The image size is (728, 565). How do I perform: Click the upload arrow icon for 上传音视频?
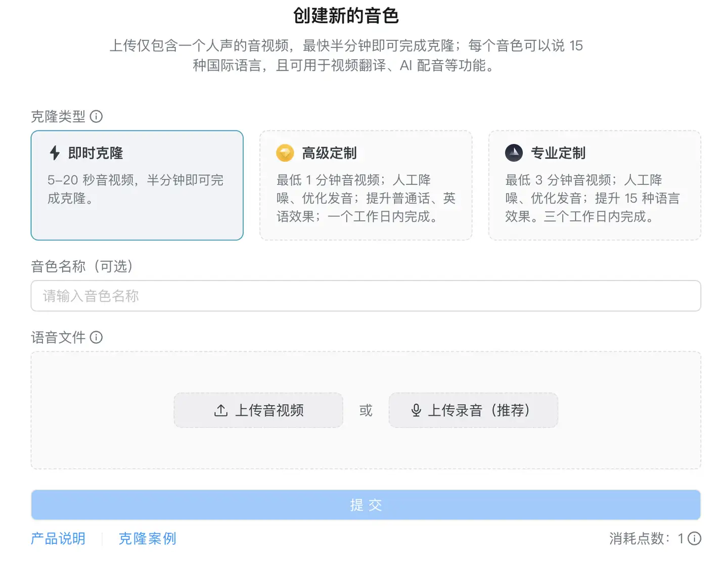221,410
